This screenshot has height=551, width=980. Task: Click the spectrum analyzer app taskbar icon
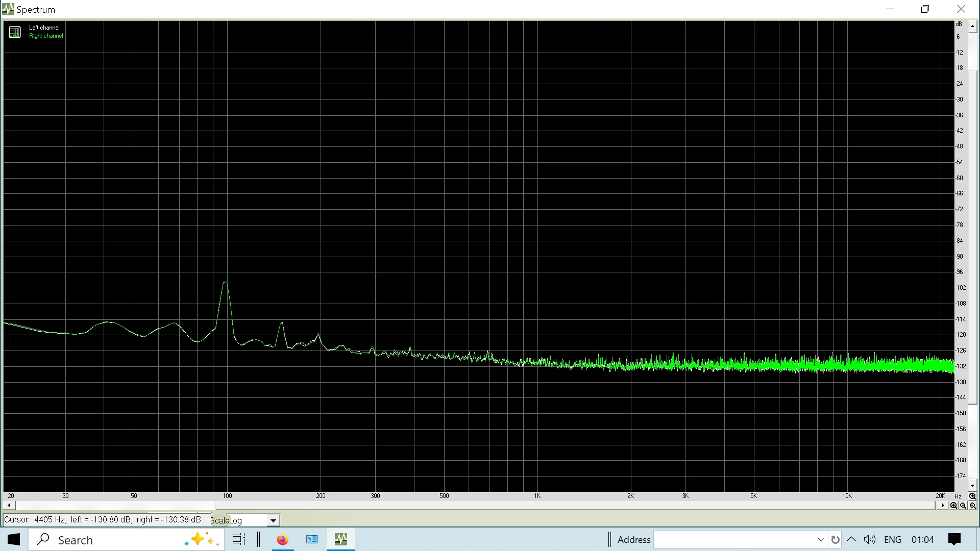point(341,539)
